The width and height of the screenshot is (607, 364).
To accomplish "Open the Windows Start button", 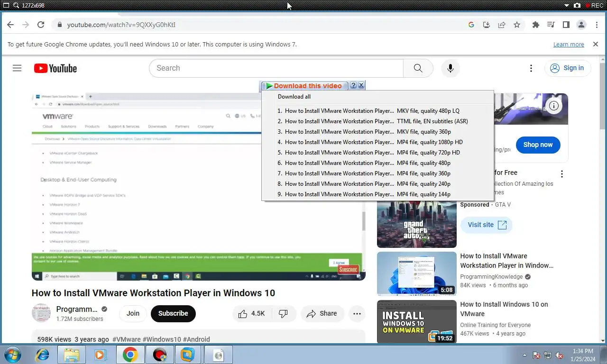I will 12,355.
